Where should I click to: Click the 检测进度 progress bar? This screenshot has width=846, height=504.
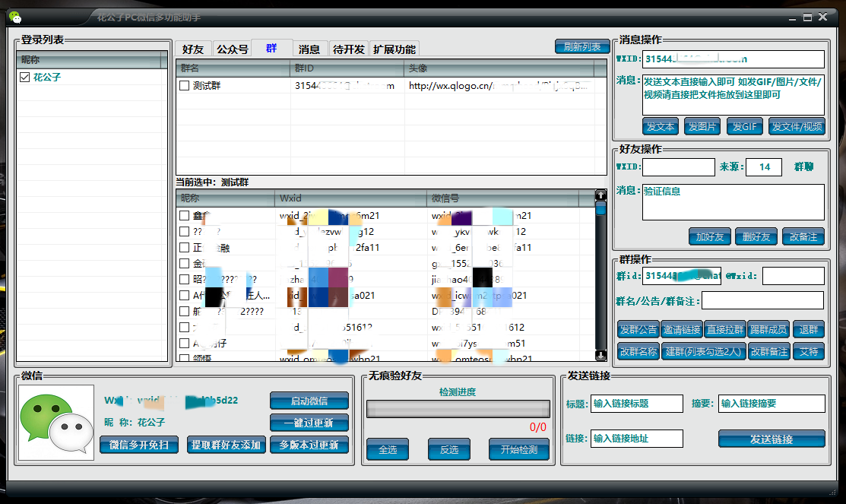pos(458,409)
